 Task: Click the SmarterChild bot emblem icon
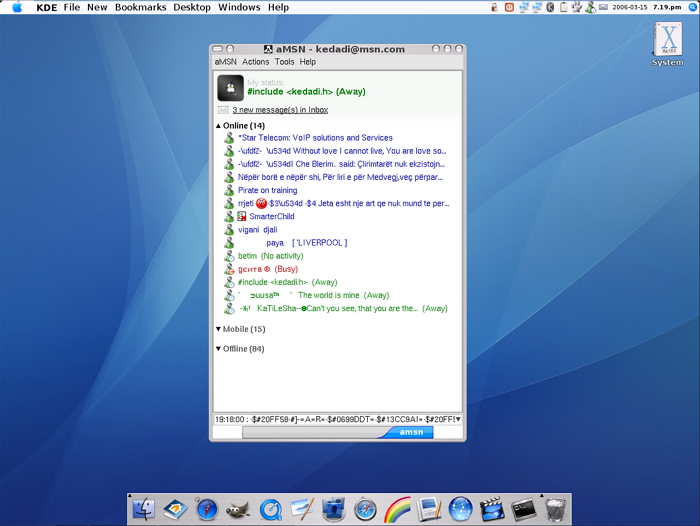coord(242,217)
